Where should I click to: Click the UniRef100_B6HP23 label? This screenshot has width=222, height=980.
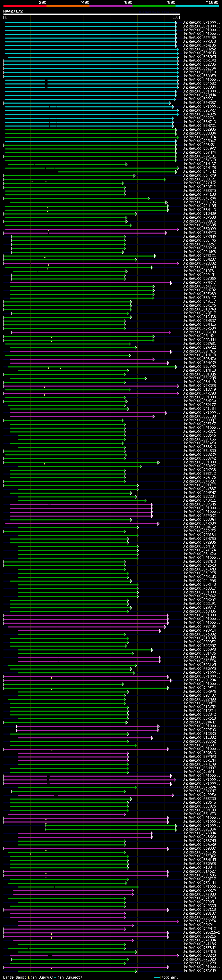199,233
